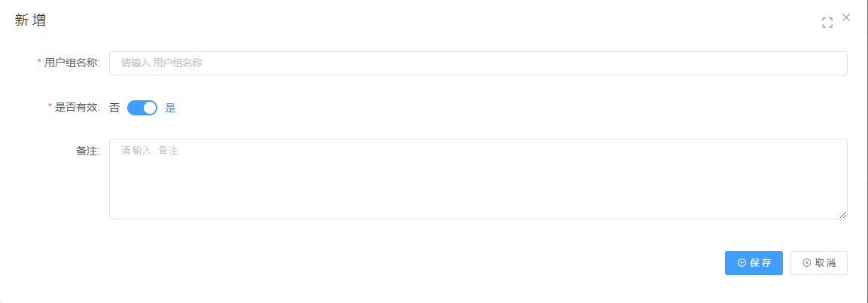Click the circled-x icon in 取消 button

click(x=806, y=263)
